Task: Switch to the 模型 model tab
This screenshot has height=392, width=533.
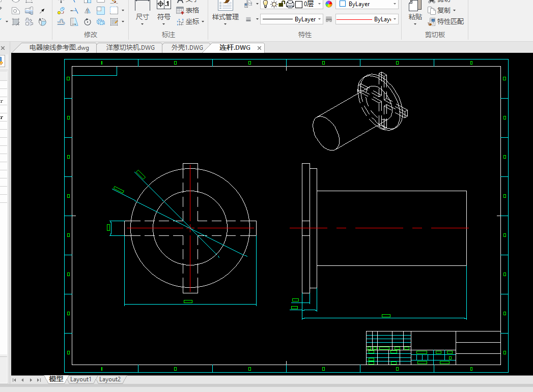Action: point(56,379)
